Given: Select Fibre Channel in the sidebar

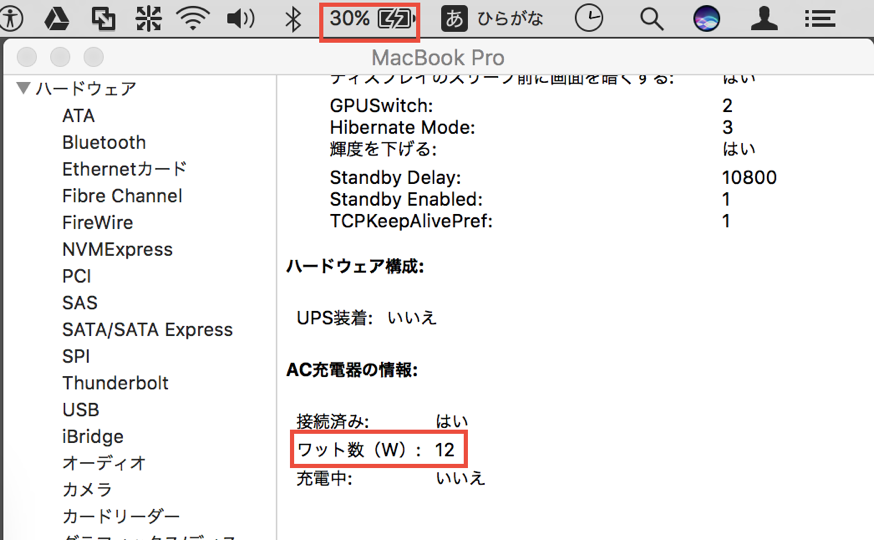Looking at the screenshot, I should pyautogui.click(x=122, y=196).
